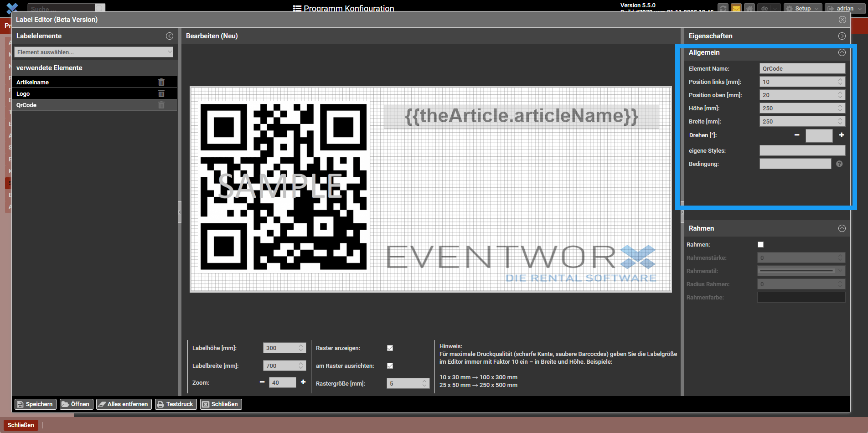The image size is (868, 433).
Task: Enable the Rahmen checkbox
Action: point(760,244)
